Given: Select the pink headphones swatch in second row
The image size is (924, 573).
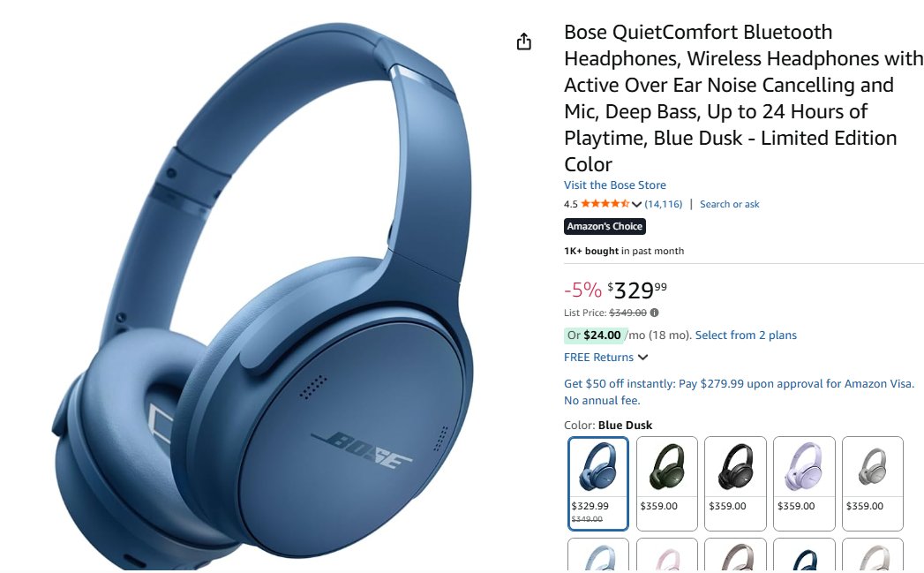Looking at the screenshot, I should [x=666, y=554].
